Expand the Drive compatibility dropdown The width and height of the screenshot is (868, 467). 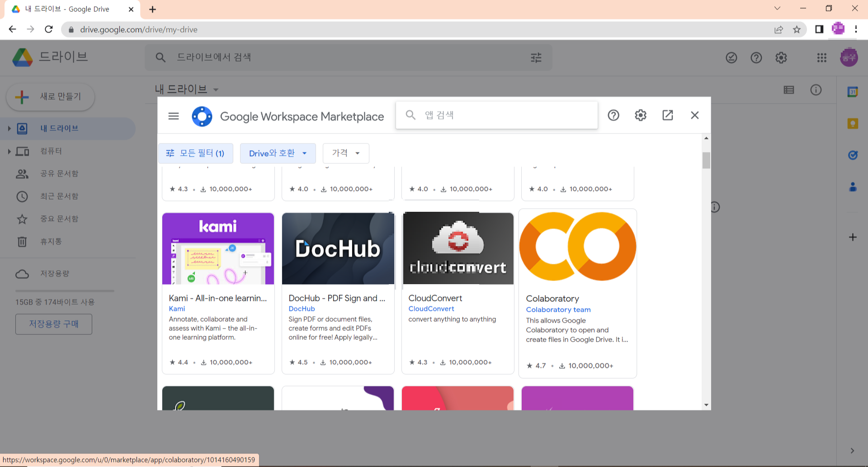coord(278,153)
